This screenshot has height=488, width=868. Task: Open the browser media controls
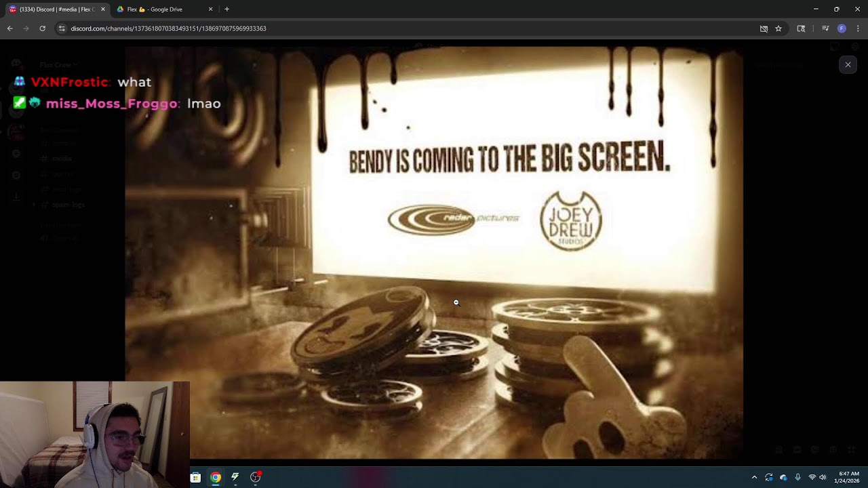[825, 28]
